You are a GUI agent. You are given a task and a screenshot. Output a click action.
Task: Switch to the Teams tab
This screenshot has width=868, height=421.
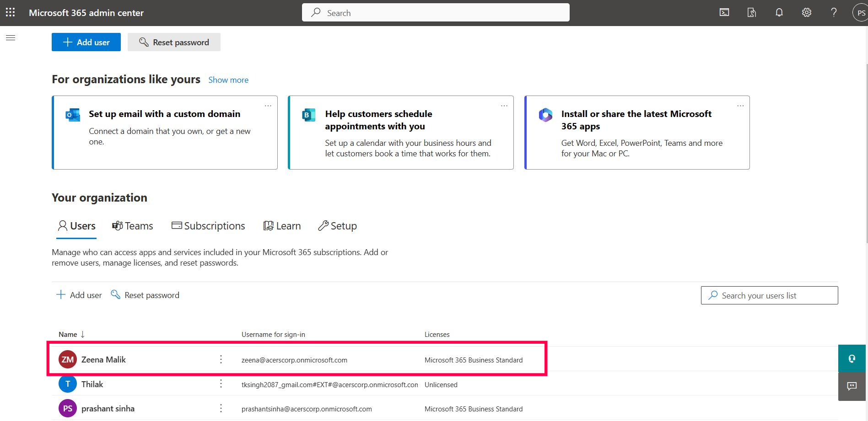133,226
